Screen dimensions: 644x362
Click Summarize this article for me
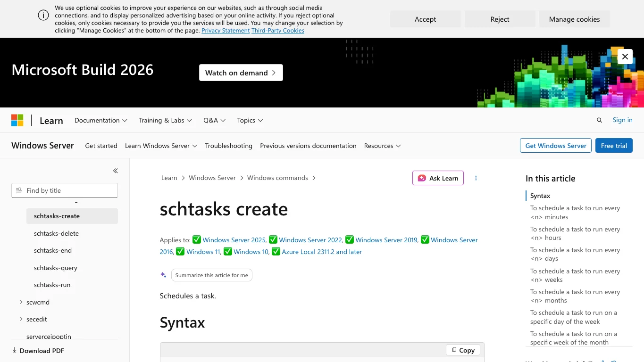(x=211, y=275)
